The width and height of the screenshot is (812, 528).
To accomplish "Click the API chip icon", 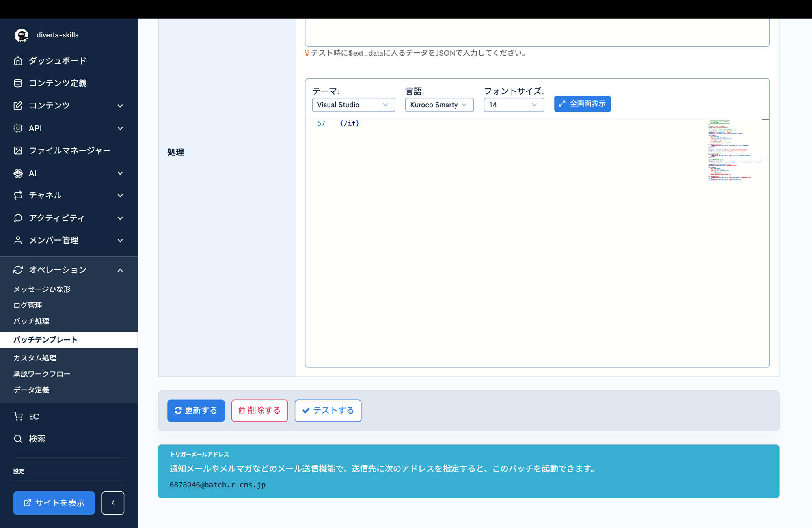I will coord(18,128).
